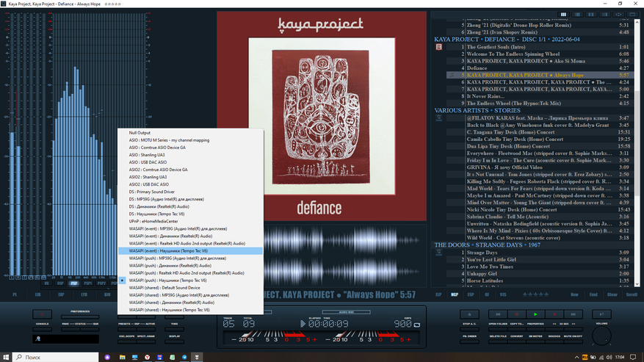
Task: Choose UPnP : eHomeMediaCenter output
Action: tap(190, 222)
